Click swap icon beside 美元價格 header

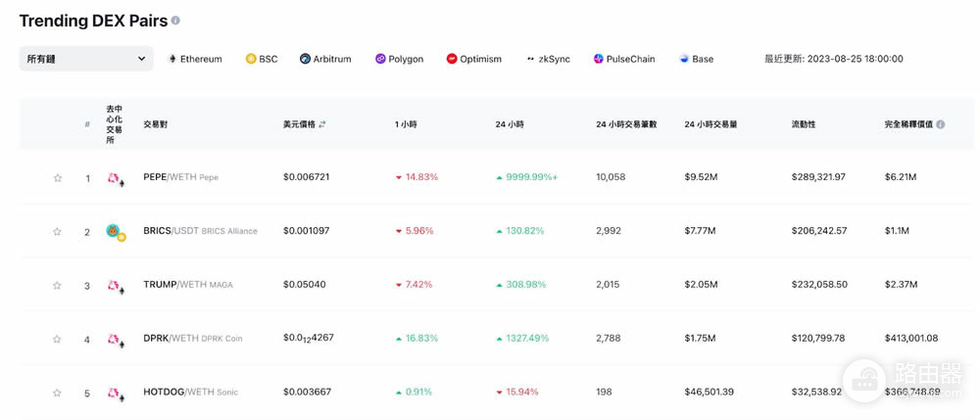coord(321,124)
